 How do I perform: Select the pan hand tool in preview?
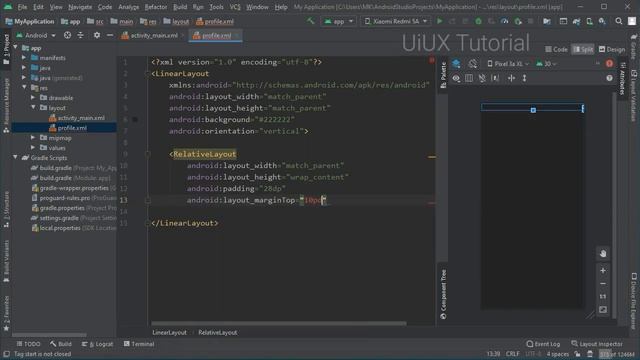[x=603, y=253]
